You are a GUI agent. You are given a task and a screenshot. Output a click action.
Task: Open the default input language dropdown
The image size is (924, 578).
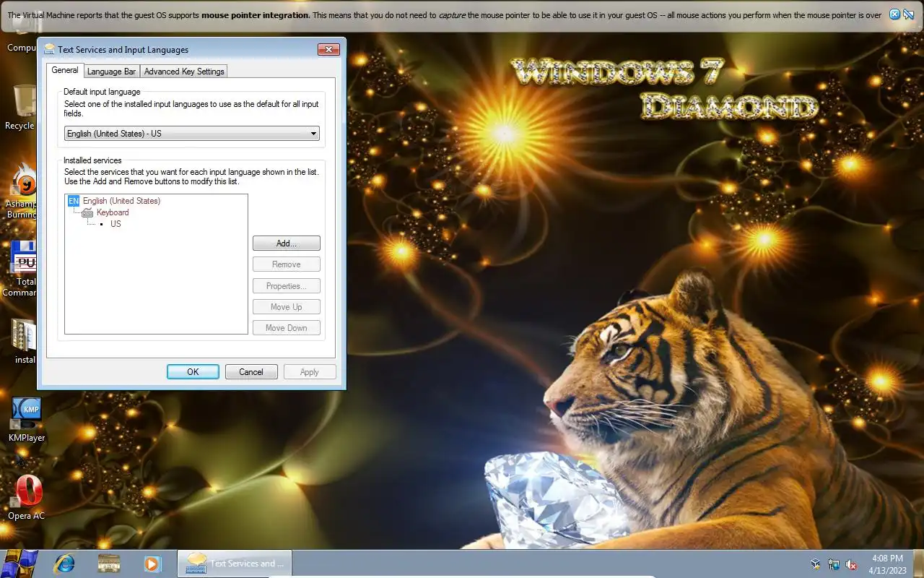[x=192, y=134]
